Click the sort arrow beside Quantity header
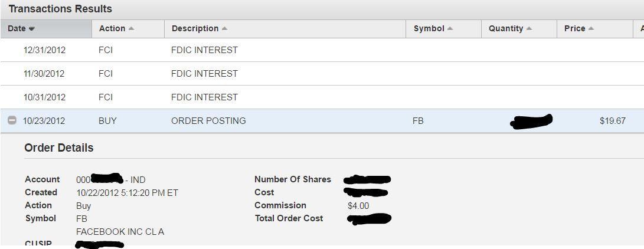This screenshot has height=249, width=644. click(529, 29)
